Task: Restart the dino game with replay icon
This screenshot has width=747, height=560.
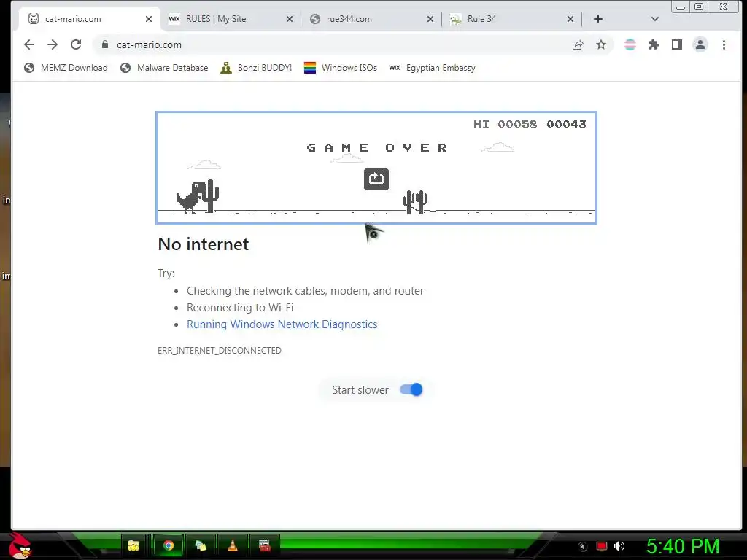Action: (x=376, y=179)
